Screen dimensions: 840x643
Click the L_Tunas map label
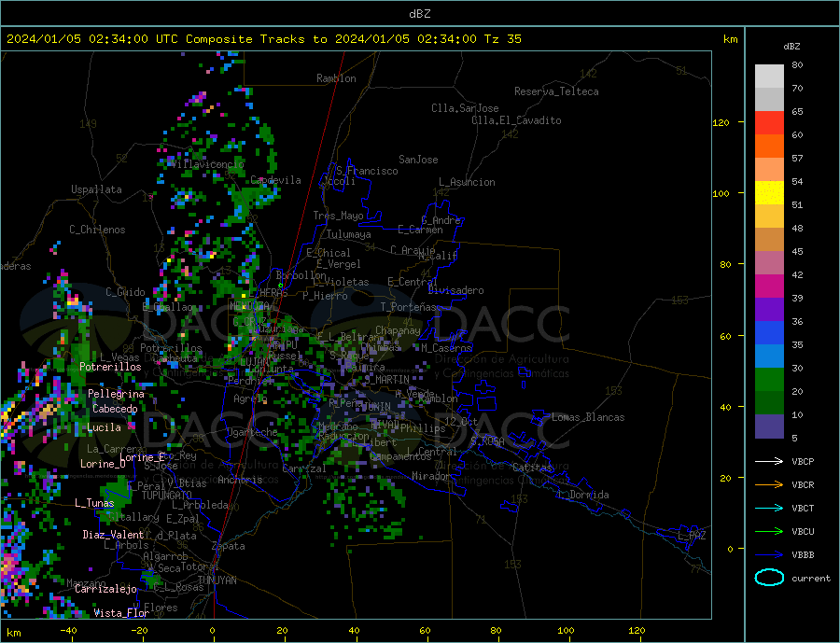pyautogui.click(x=94, y=503)
